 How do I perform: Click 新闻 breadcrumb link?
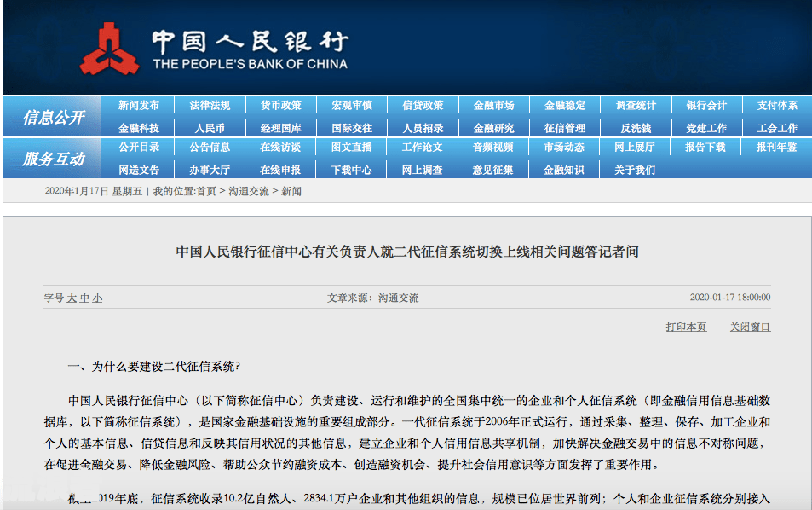click(x=291, y=191)
